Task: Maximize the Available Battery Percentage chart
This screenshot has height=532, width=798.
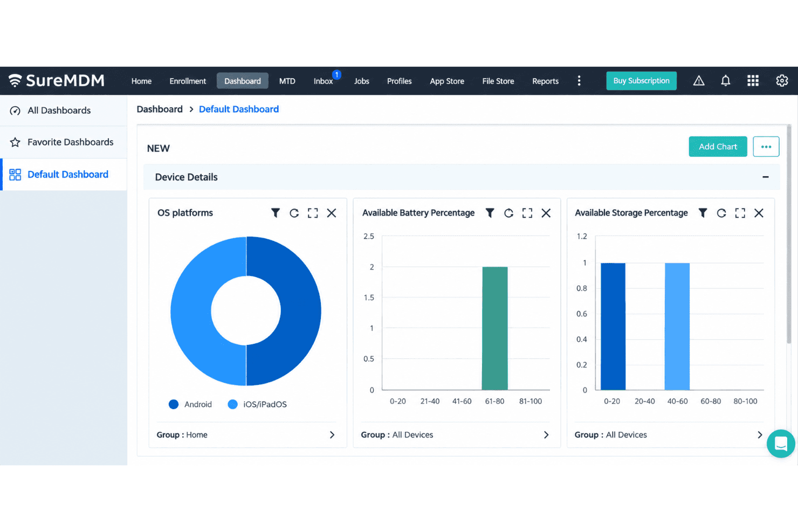Action: (x=527, y=213)
